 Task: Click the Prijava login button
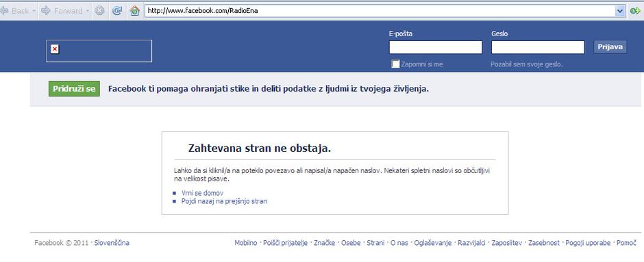(610, 47)
